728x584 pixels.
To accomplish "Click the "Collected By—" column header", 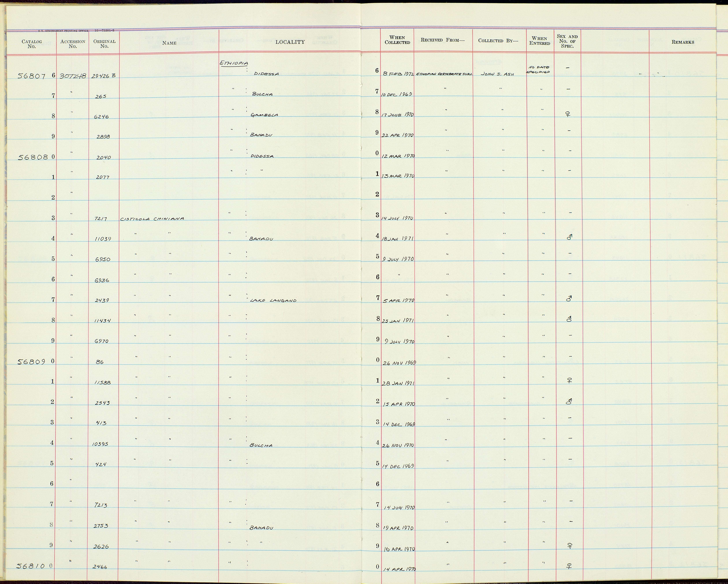I will 498,41.
